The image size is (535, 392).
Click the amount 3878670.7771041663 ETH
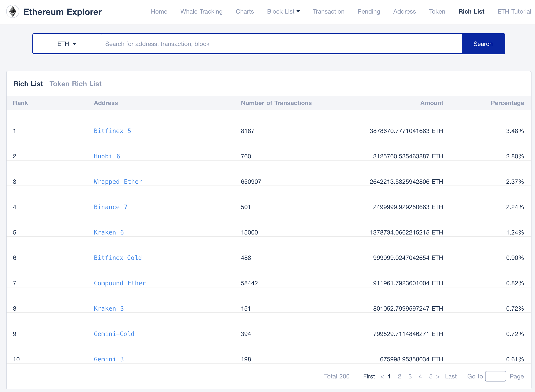(406, 131)
